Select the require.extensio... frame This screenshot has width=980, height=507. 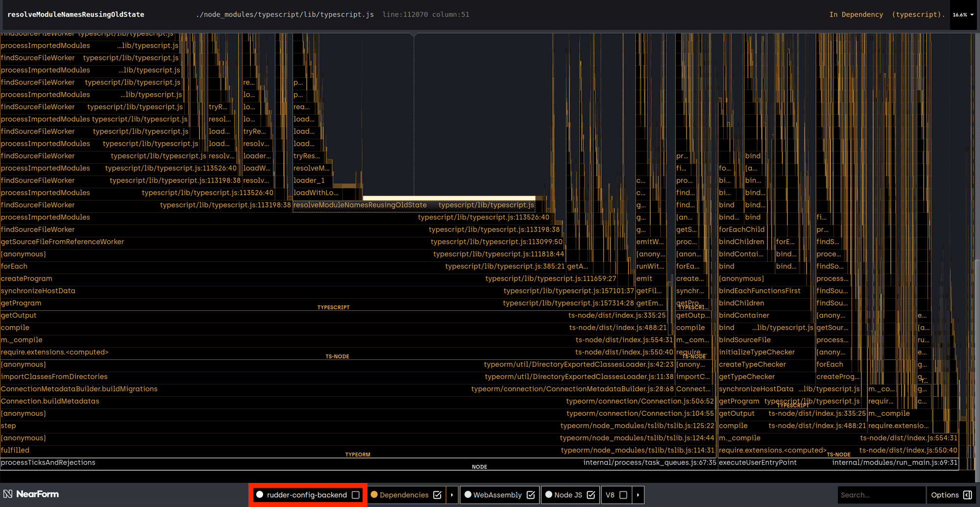pyautogui.click(x=900, y=426)
